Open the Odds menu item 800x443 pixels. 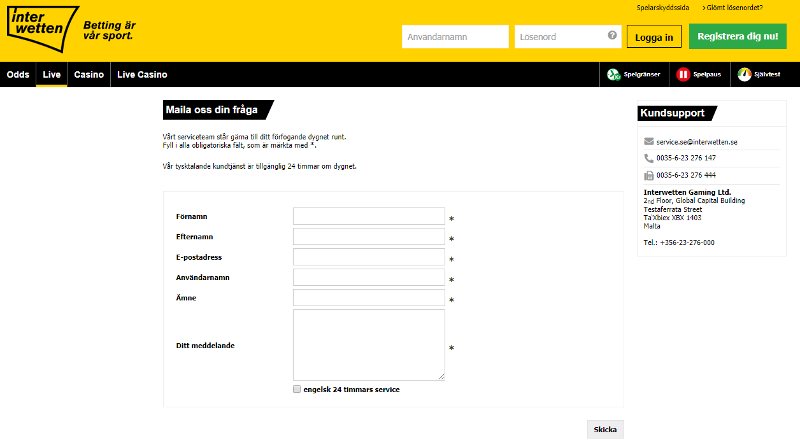pos(18,75)
